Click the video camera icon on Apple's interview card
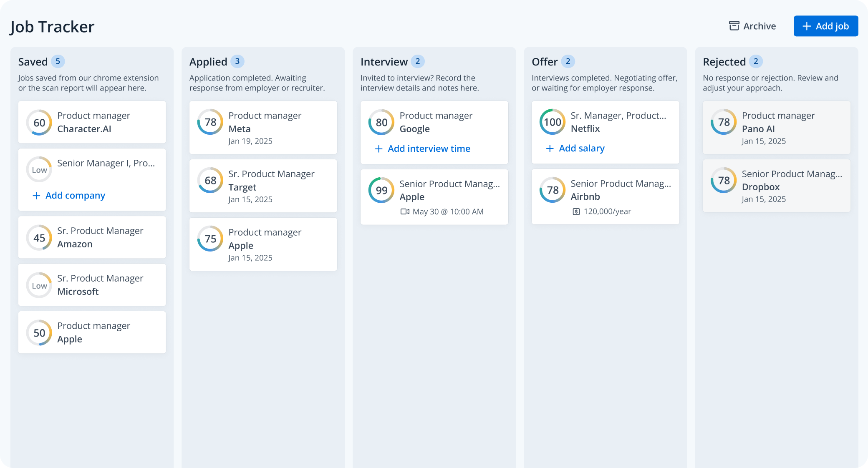This screenshot has height=468, width=868. 405,211
